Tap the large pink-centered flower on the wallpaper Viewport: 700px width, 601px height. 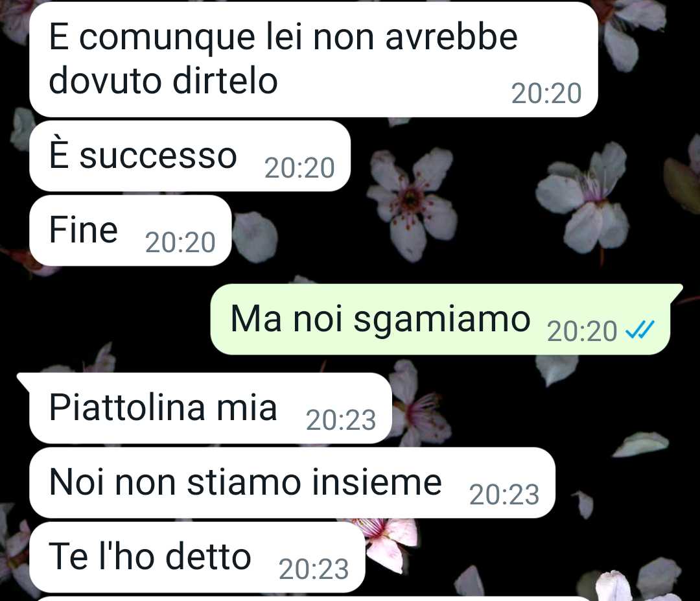coord(412,202)
